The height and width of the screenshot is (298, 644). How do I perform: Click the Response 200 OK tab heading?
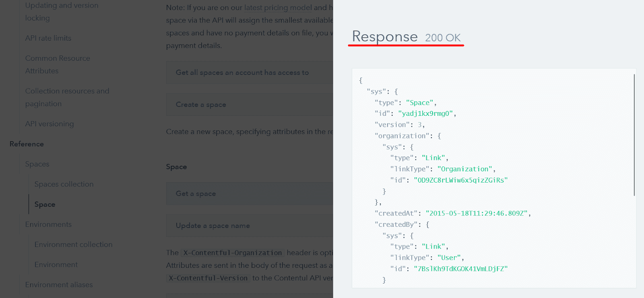click(406, 37)
